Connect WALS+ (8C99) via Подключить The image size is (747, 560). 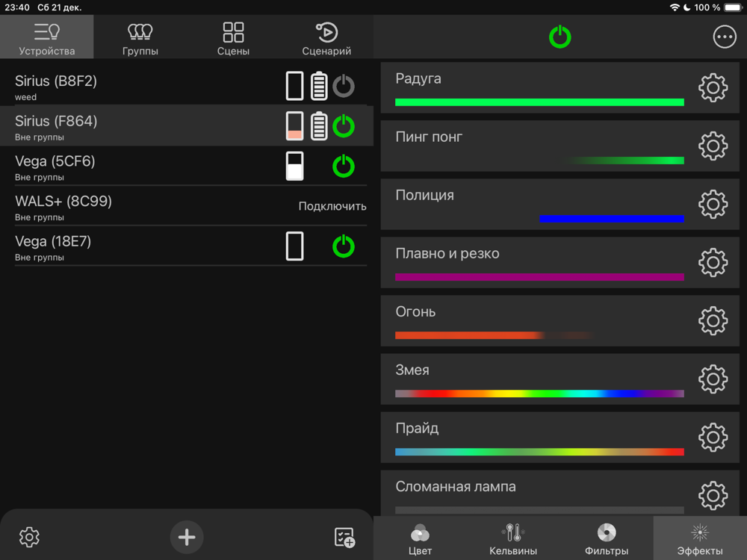pos(332,206)
